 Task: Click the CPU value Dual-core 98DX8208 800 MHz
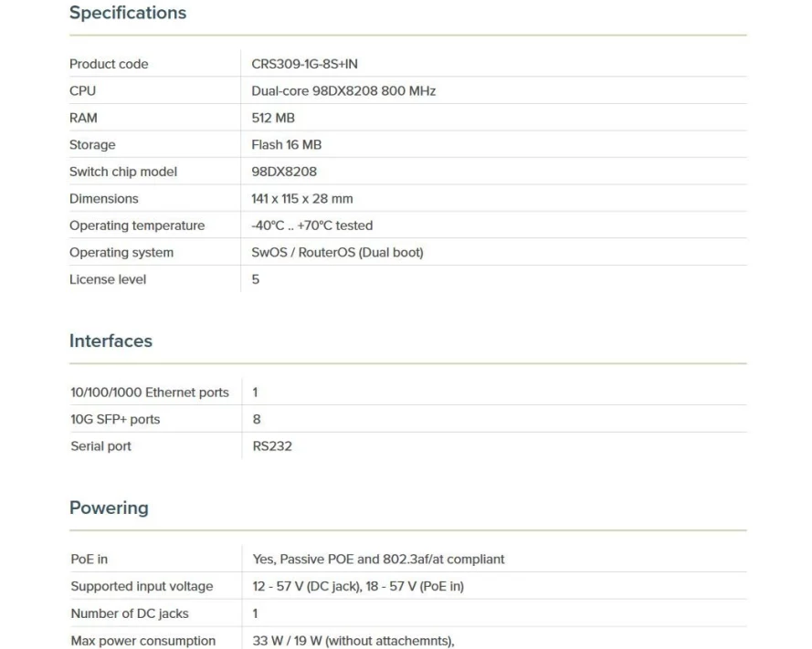(x=343, y=91)
